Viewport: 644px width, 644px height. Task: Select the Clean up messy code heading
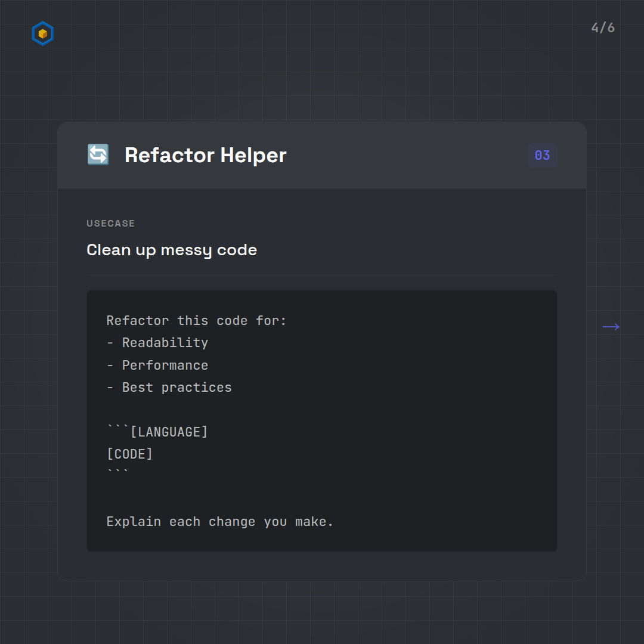pos(172,250)
